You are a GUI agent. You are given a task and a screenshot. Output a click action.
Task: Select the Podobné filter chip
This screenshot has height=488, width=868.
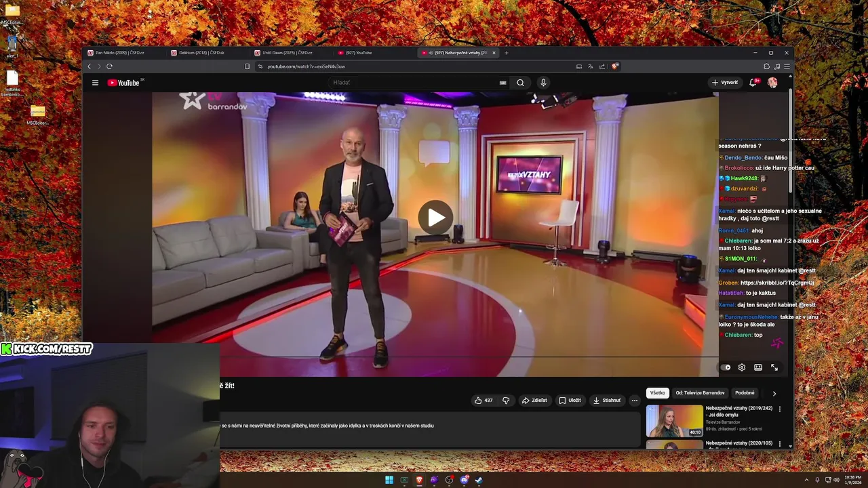[745, 393]
